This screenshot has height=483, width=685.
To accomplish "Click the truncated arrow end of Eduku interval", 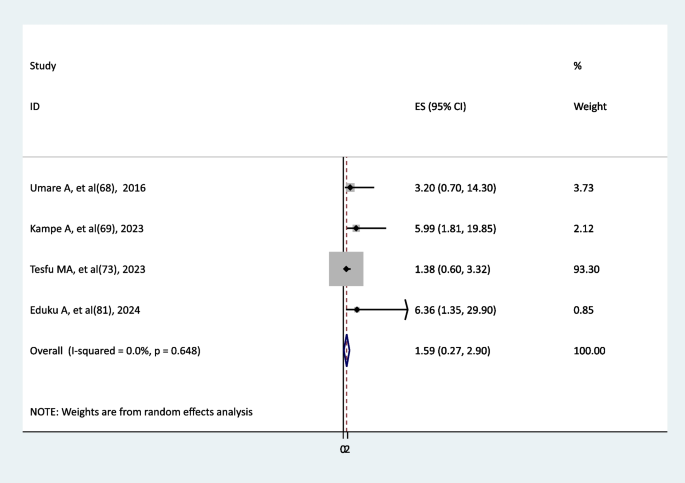I will pos(406,310).
